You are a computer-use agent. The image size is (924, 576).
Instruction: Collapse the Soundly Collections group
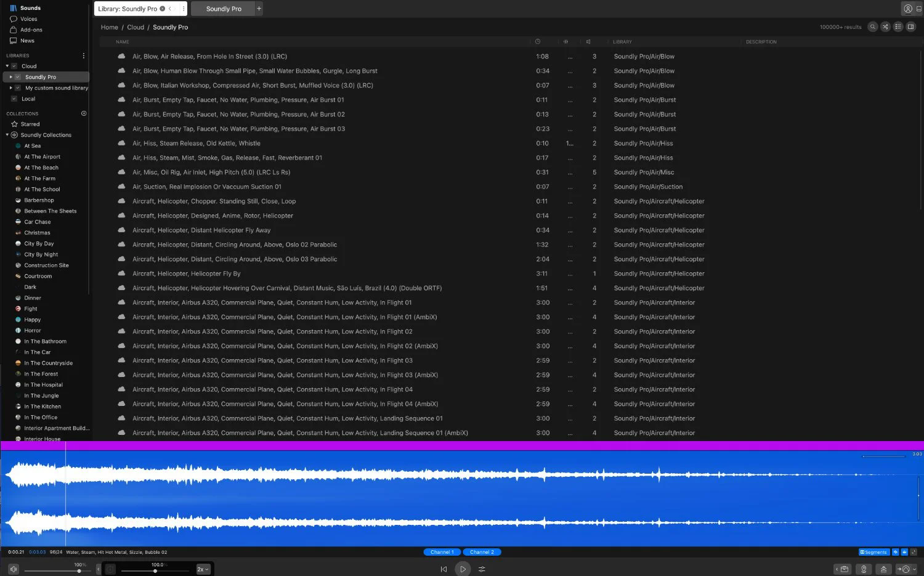(7, 135)
